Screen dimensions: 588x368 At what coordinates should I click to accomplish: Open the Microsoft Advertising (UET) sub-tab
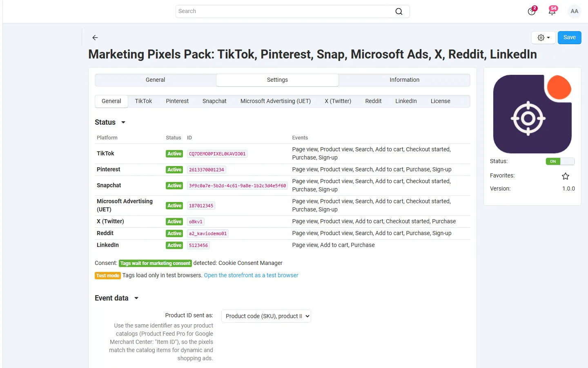click(x=276, y=101)
